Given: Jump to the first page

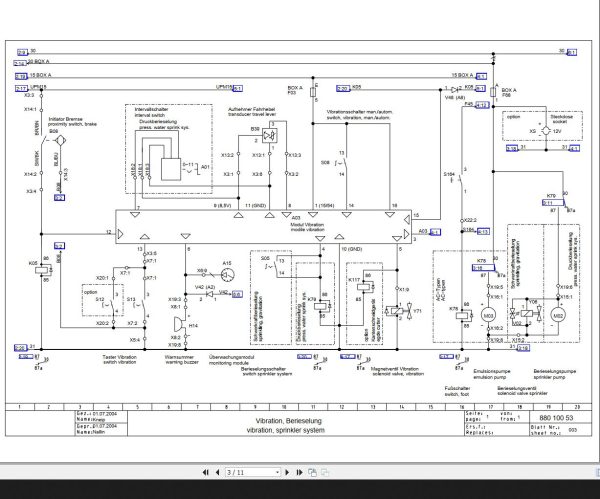Looking at the screenshot, I should point(205,472).
